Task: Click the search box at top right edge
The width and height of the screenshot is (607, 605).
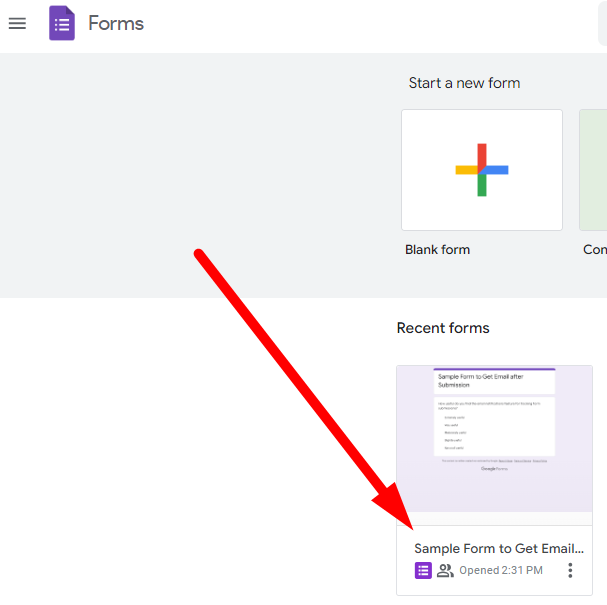Action: coord(602,23)
